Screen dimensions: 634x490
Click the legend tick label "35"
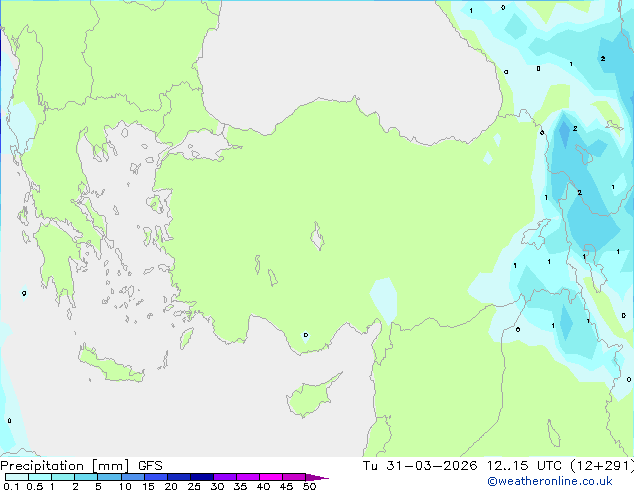tap(240, 486)
